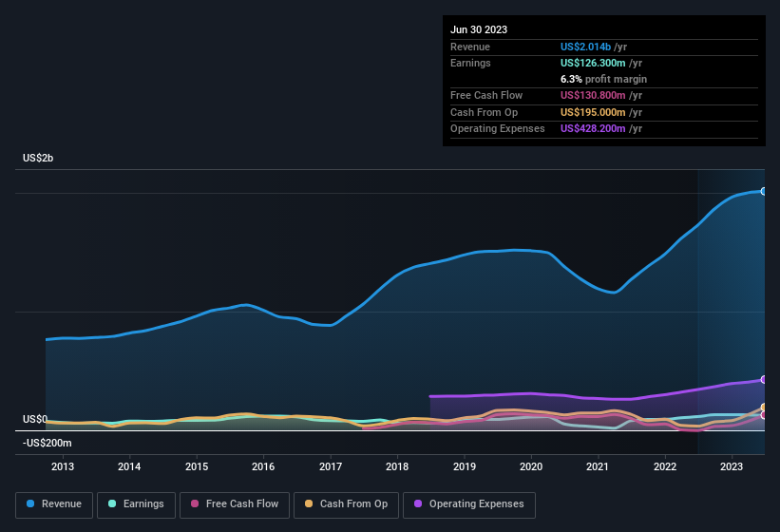Viewport: 780px width, 532px height.
Task: Toggle the Operating Expenses legend button
Action: pyautogui.click(x=469, y=504)
